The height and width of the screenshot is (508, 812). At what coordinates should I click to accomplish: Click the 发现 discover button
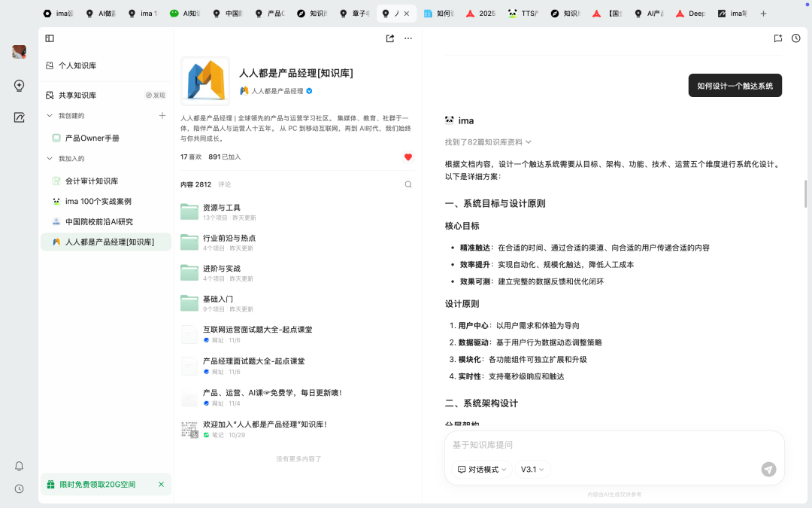tap(155, 96)
